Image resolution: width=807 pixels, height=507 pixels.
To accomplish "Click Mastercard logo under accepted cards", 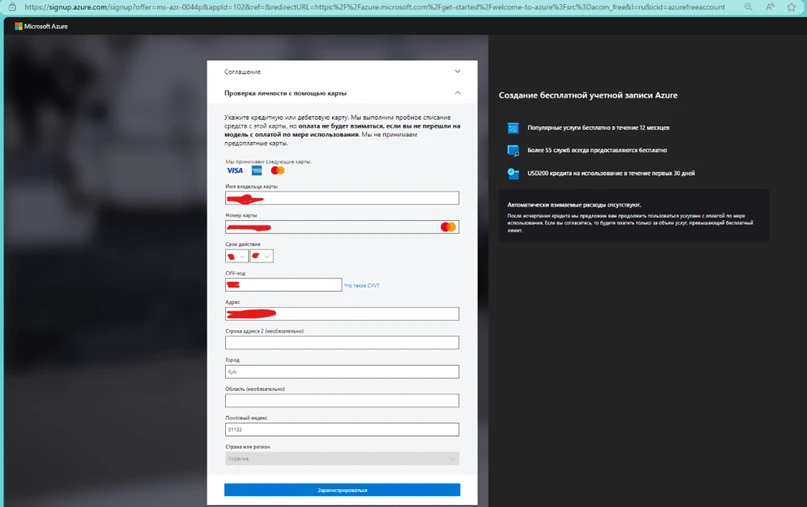I will coord(277,170).
